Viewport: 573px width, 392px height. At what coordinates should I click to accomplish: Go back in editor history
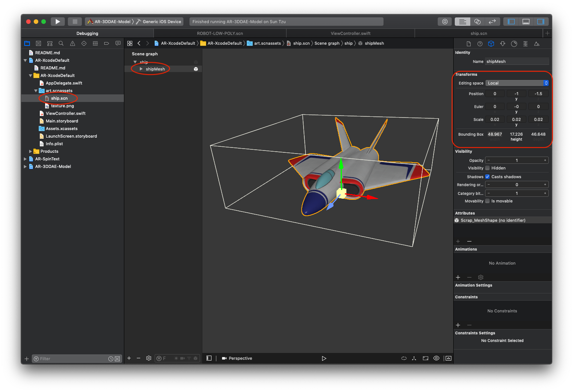coord(139,43)
